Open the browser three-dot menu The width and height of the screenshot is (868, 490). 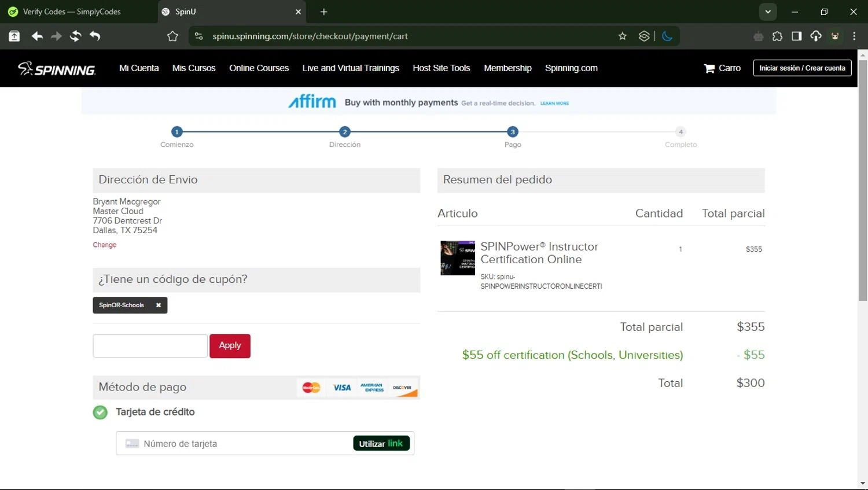pos(854,36)
